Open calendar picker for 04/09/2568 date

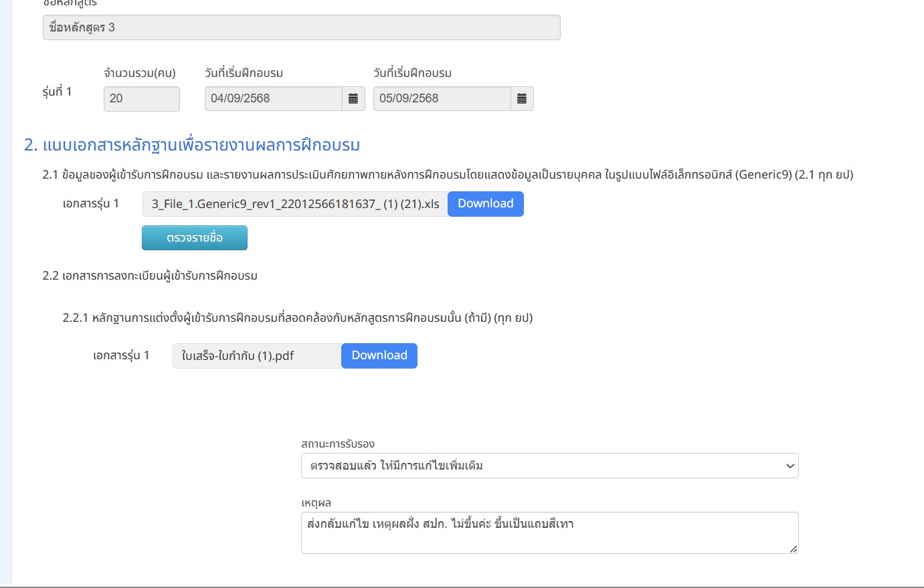coord(353,99)
